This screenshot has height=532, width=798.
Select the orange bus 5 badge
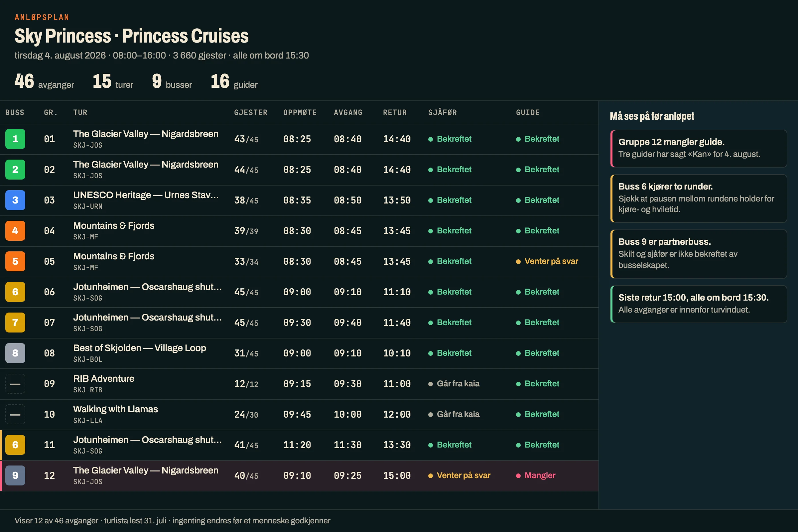[x=15, y=261]
